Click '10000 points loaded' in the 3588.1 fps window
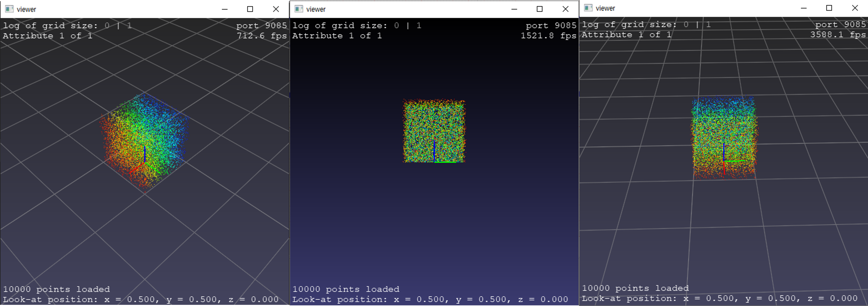The height and width of the screenshot is (306, 868). point(635,288)
